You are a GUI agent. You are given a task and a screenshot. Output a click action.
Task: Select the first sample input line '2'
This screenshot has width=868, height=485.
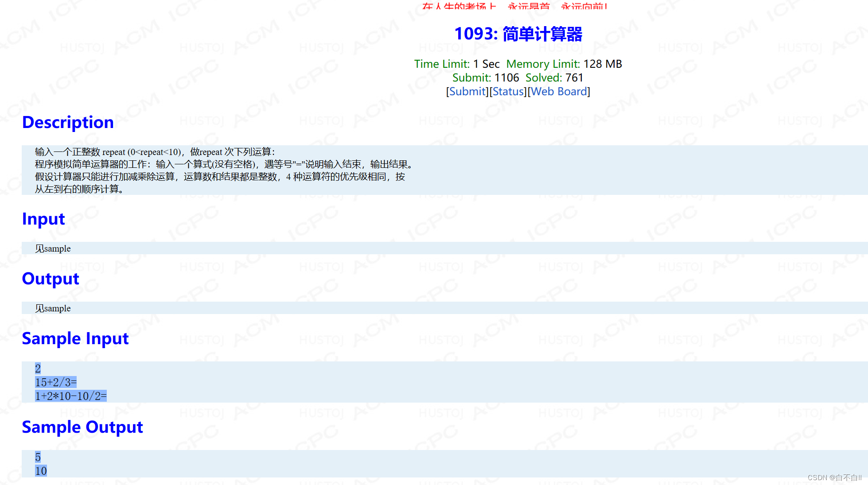coord(38,369)
